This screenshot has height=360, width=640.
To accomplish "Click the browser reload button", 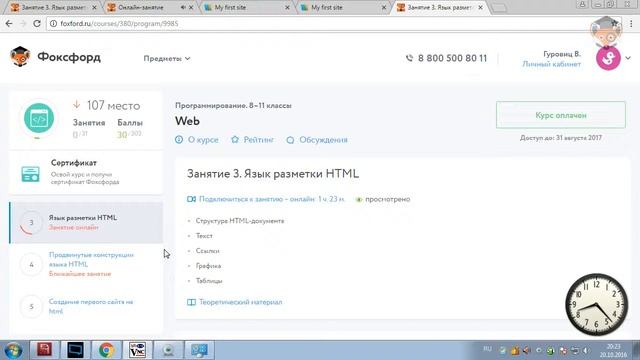I will click(37, 24).
